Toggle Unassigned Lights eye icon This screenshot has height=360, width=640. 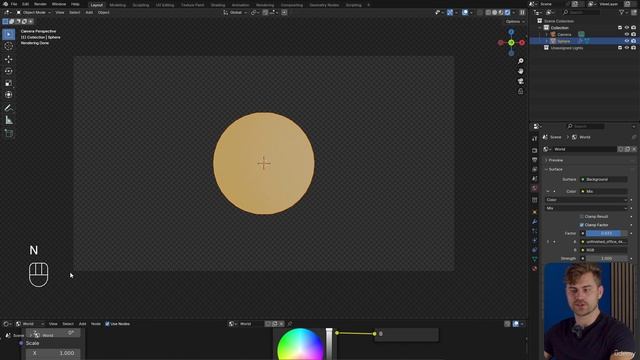(627, 48)
